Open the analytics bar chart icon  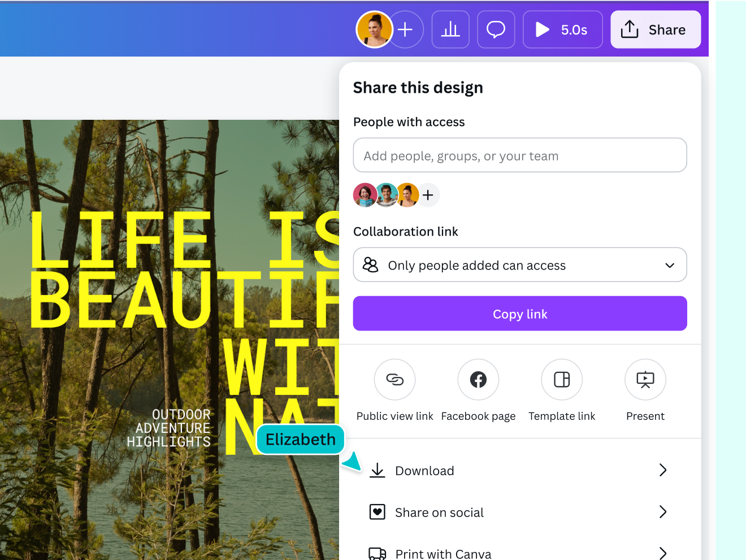[x=450, y=29]
